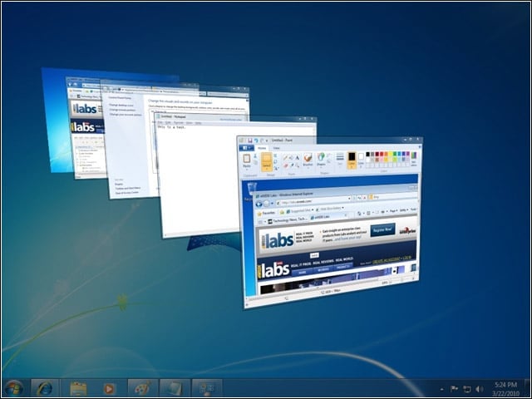
Task: Click the Select tool in Paint
Action: 267,162
